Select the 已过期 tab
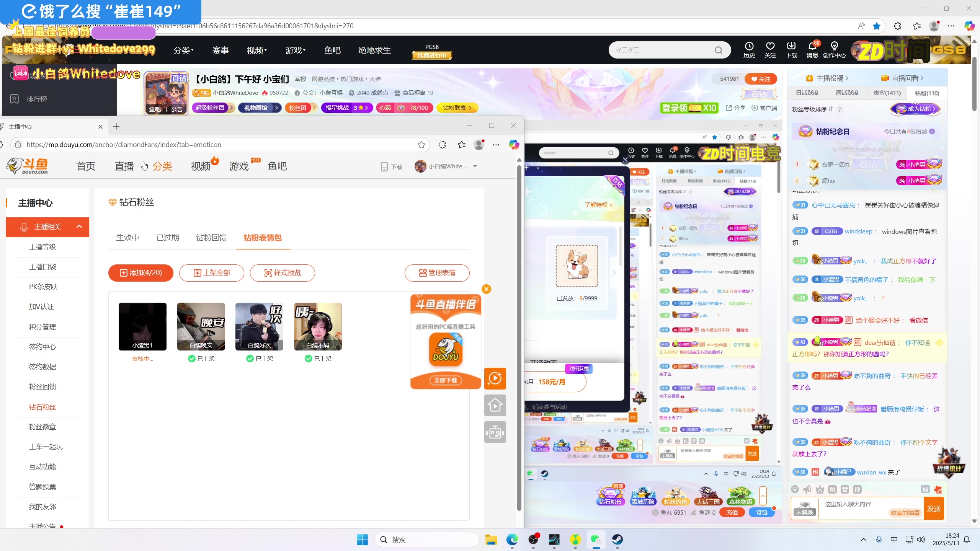 tap(168, 238)
